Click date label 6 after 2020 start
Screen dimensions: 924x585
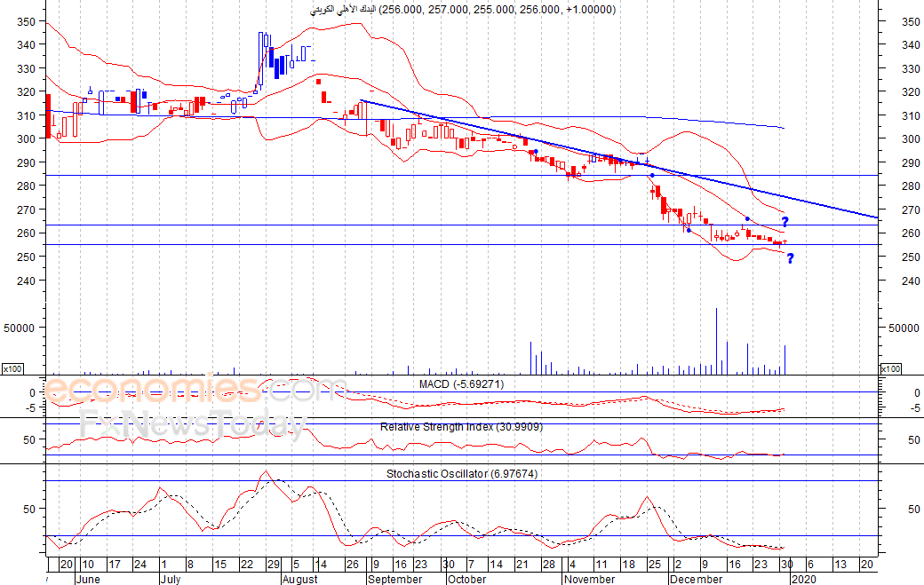click(x=810, y=565)
